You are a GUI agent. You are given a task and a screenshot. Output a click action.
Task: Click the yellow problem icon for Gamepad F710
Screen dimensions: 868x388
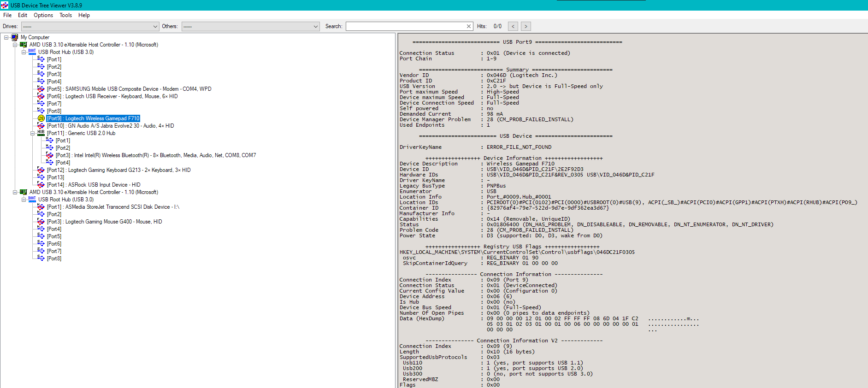41,118
